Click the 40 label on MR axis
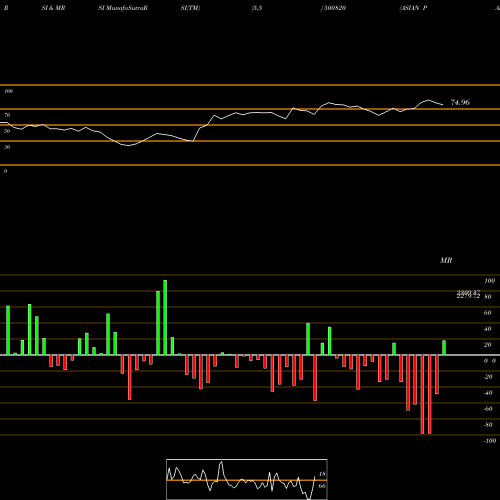The image size is (500, 500). point(487,329)
